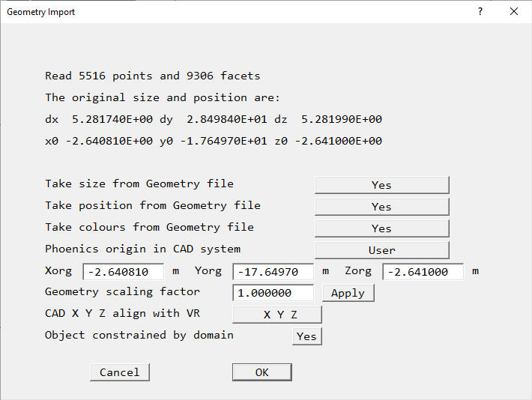Edit the Geometry scaling factor field

(273, 293)
